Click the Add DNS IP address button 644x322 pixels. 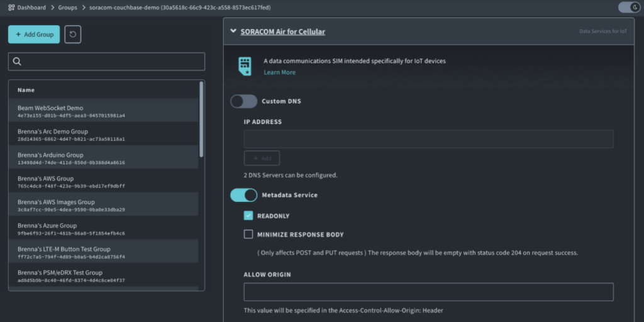click(262, 158)
